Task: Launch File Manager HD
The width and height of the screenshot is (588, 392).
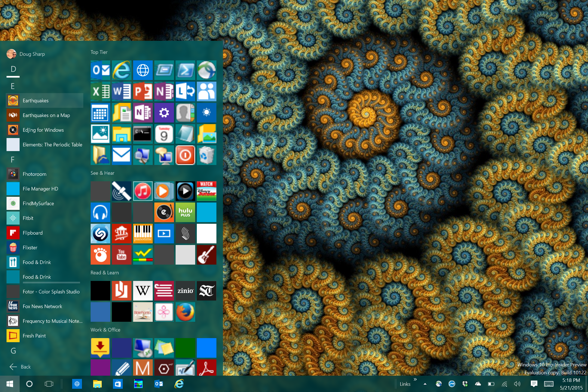Action: [x=45, y=189]
